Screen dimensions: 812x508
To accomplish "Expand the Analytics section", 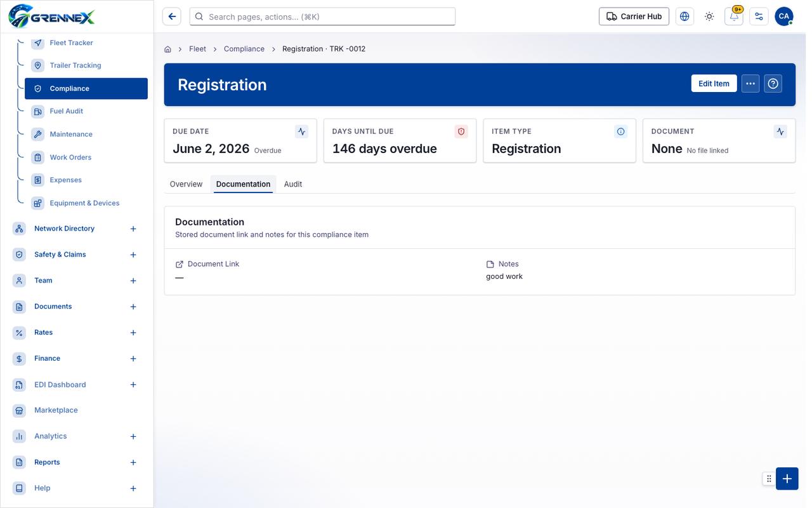I will pyautogui.click(x=133, y=436).
